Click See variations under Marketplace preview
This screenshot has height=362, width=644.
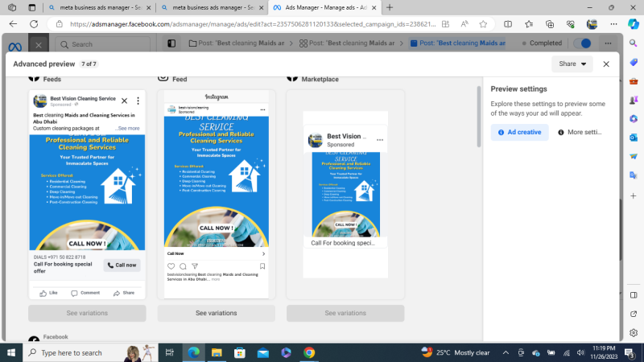click(345, 313)
